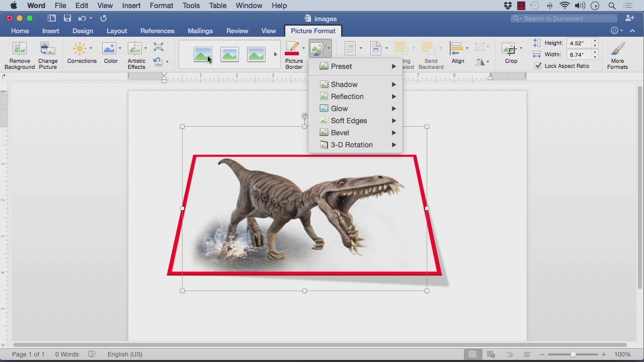
Task: Toggle the Lock Aspect Ratio checkbox
Action: (x=538, y=66)
